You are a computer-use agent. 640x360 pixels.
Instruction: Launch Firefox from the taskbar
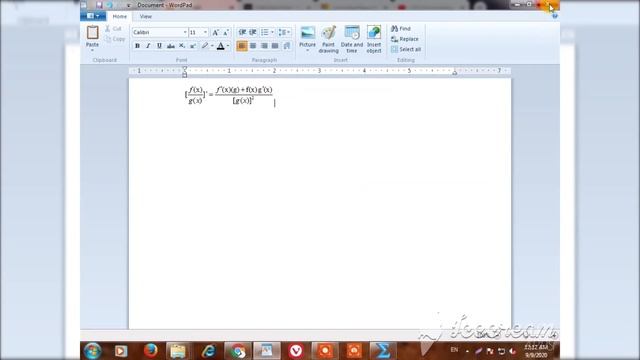click(150, 351)
